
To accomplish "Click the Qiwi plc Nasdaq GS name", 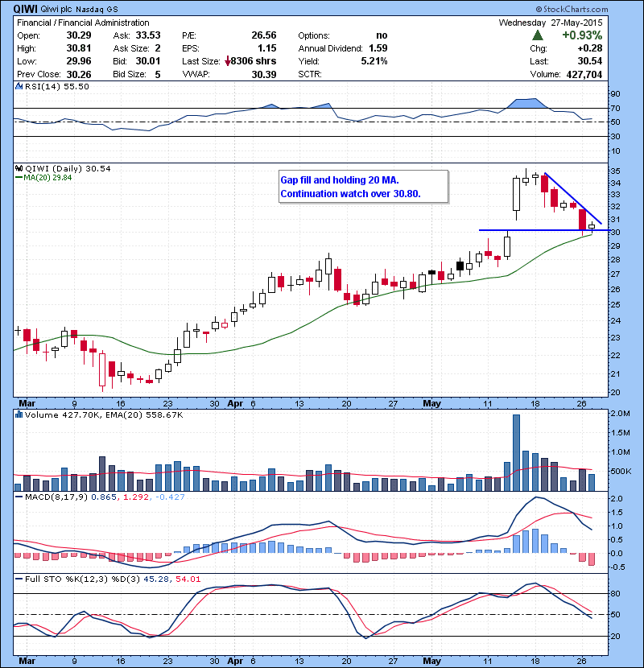I will click(79, 9).
